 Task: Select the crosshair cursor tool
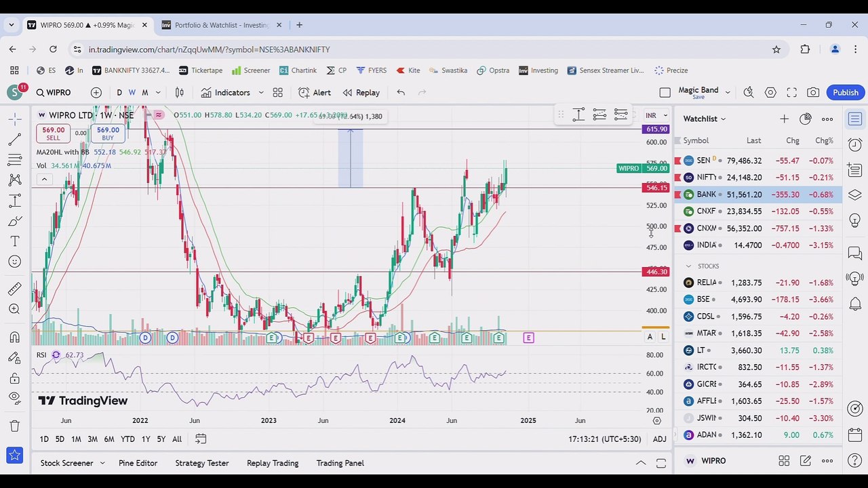coord(14,119)
